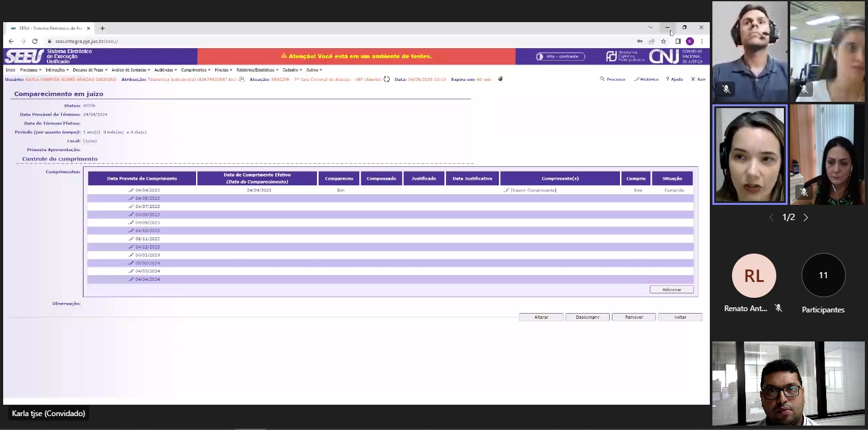The width and height of the screenshot is (868, 430).
Task: Reload the page in the browser
Action: 35,41
